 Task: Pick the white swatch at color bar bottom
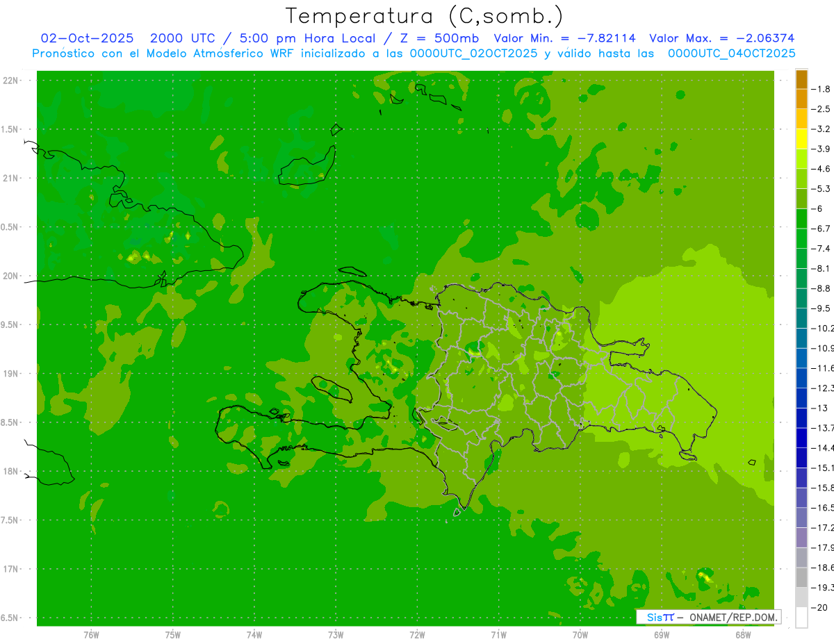[x=801, y=618]
